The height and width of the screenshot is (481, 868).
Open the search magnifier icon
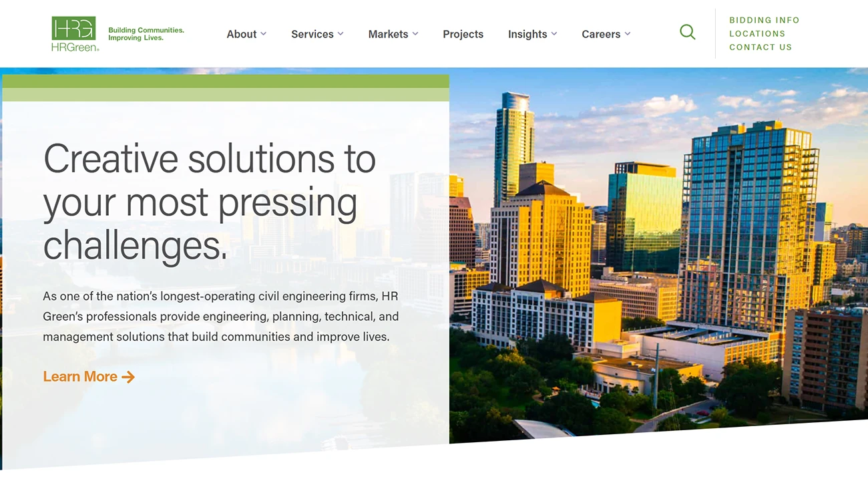tap(687, 32)
